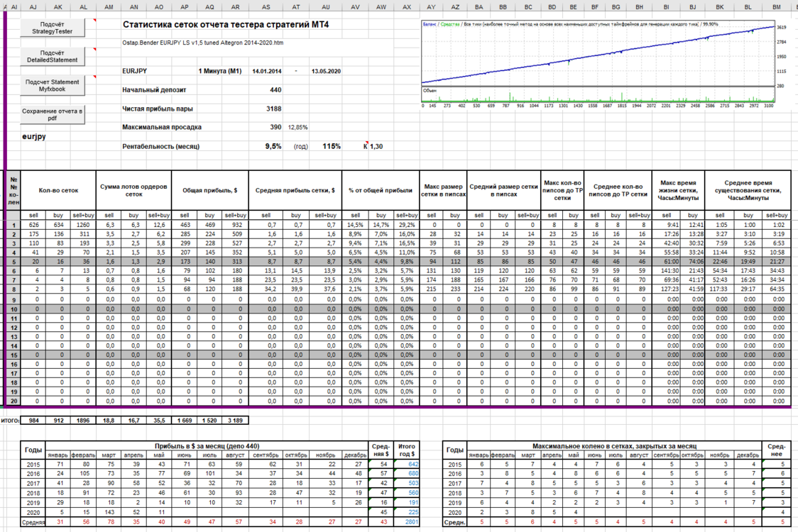Select the 1 Минута (M1) cell

(x=220, y=71)
